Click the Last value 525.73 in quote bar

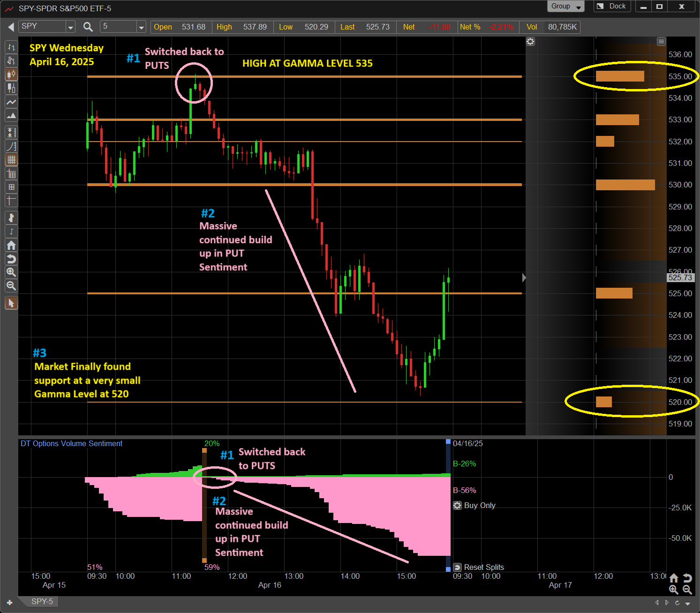[x=378, y=27]
